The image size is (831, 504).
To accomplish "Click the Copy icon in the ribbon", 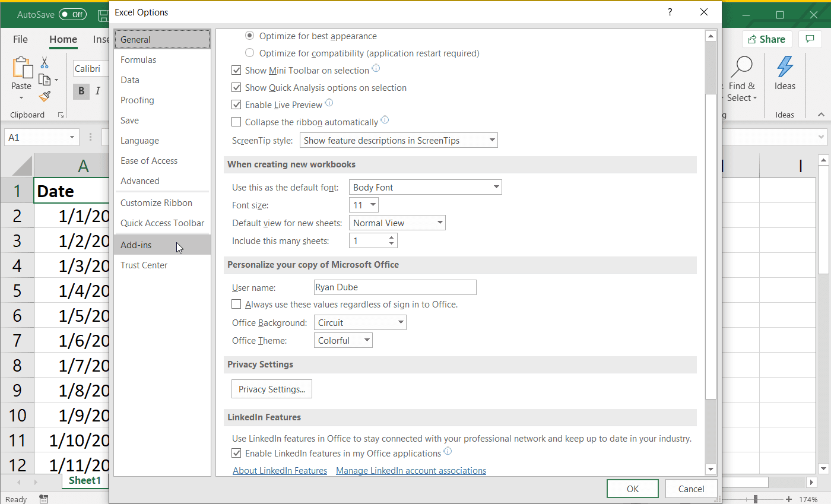I will pyautogui.click(x=45, y=80).
